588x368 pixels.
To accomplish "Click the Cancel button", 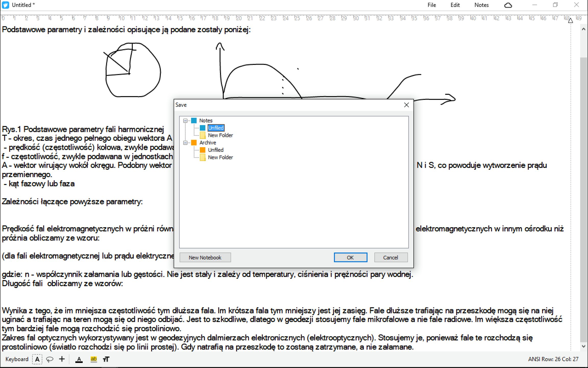I will pos(390,257).
